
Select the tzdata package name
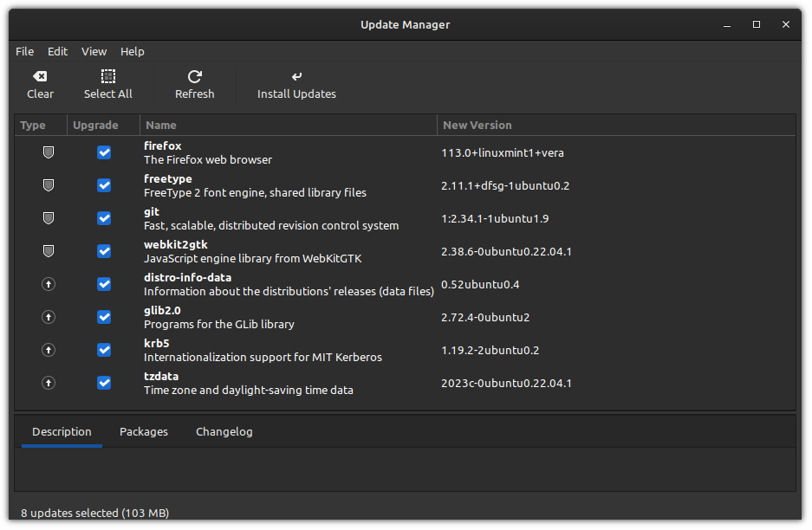tap(161, 376)
